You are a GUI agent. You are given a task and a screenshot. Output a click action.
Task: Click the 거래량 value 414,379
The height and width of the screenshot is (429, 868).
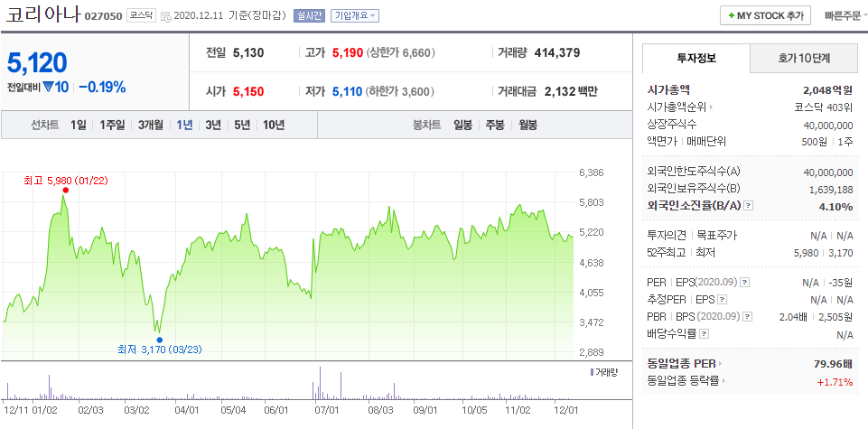pyautogui.click(x=557, y=53)
